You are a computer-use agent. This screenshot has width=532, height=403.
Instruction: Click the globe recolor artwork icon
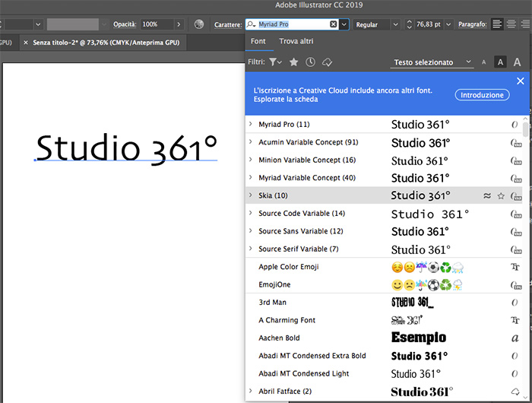tap(199, 24)
